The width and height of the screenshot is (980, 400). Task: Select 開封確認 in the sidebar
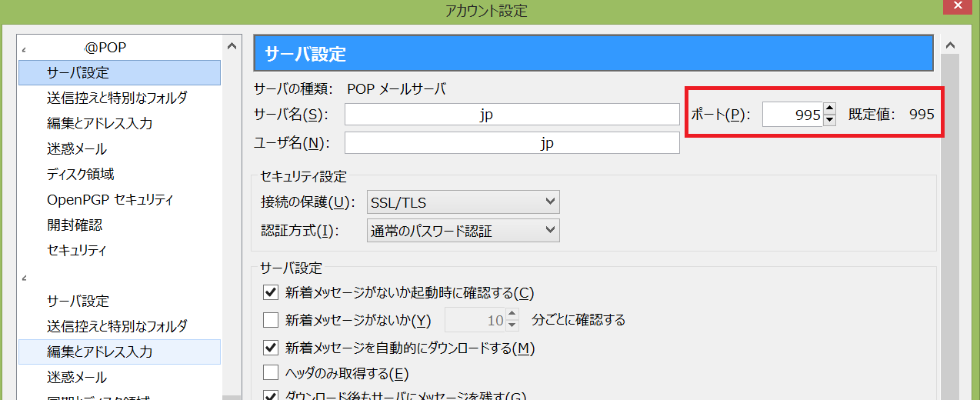click(x=74, y=225)
